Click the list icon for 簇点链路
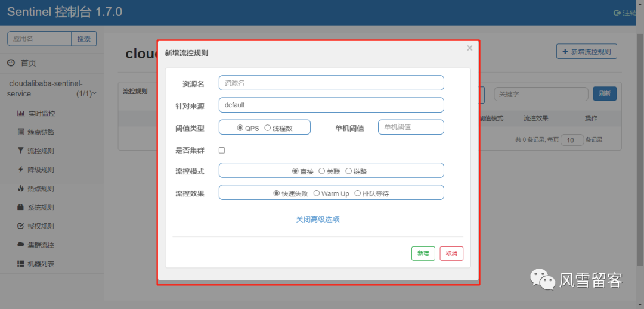Image resolution: width=644 pixels, height=309 pixels. click(x=21, y=132)
